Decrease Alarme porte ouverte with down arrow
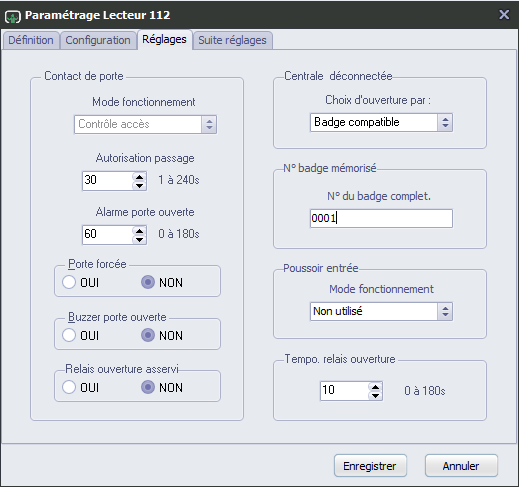Screen dimensions: 519x487 click(139, 239)
